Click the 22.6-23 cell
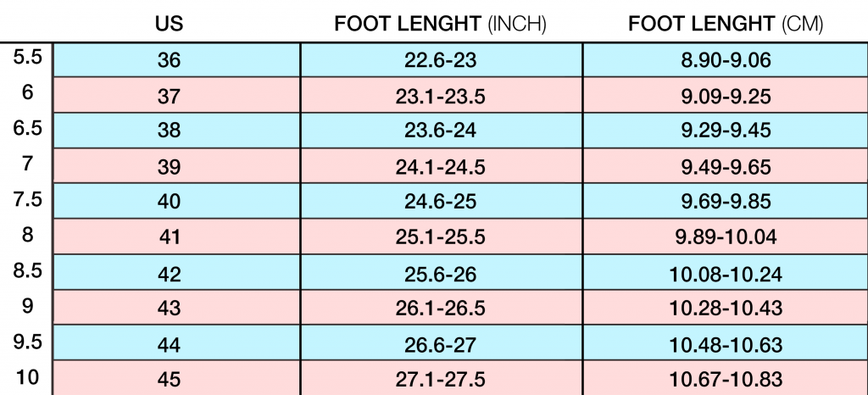The height and width of the screenshot is (395, 868). 440,61
